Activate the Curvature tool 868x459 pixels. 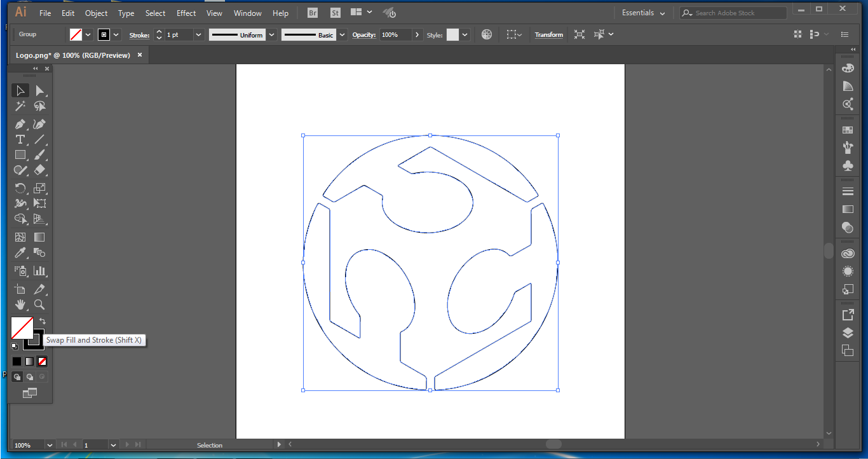(39, 124)
